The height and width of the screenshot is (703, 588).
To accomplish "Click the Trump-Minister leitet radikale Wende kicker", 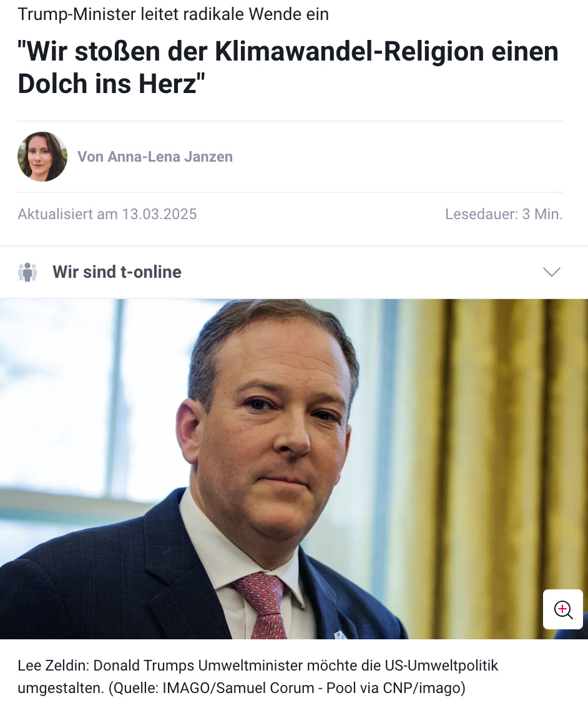I will 173,14.
